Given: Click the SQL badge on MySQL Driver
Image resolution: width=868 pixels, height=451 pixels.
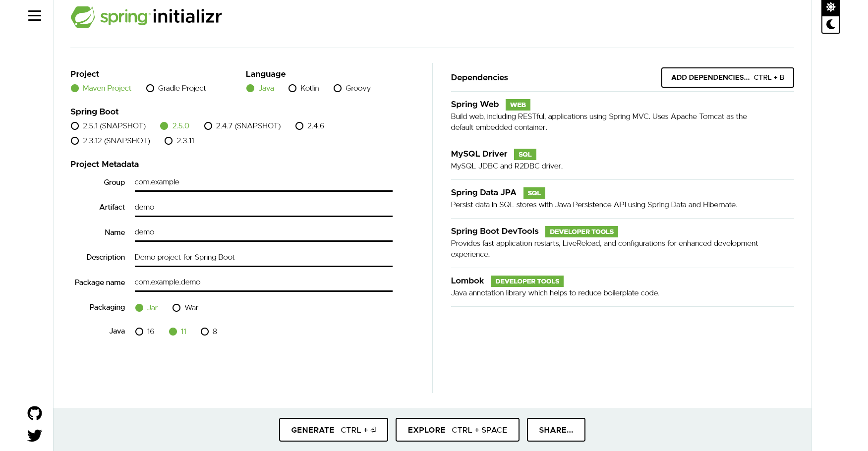Looking at the screenshot, I should tap(524, 154).
